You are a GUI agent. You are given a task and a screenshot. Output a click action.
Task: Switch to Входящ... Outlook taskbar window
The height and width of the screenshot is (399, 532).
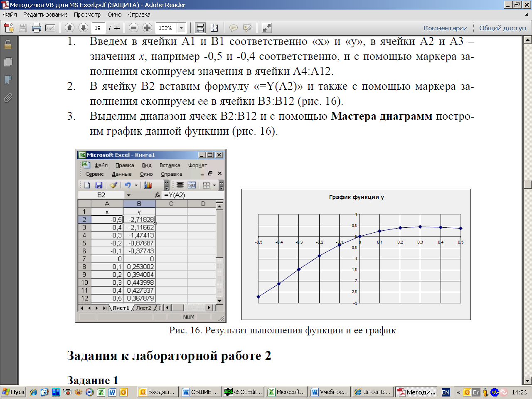(158, 392)
